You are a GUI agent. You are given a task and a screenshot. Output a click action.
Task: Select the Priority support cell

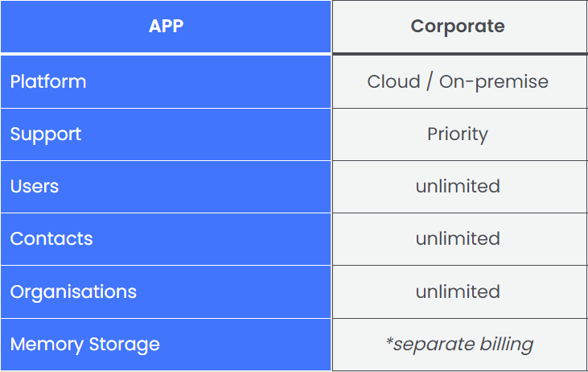click(460, 134)
